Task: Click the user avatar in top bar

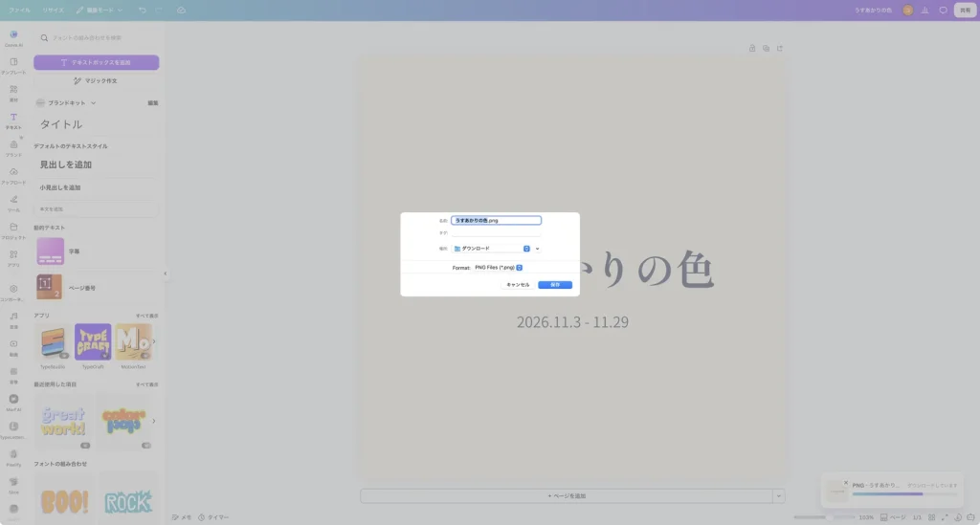Action: 907,10
